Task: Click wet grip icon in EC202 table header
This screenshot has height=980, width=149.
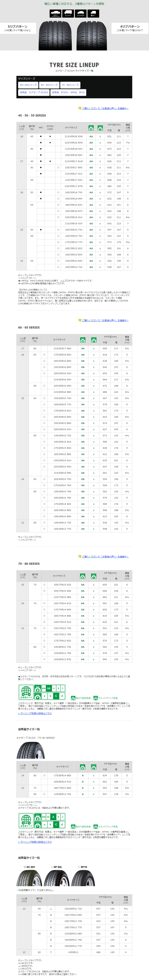Action: pos(94,767)
